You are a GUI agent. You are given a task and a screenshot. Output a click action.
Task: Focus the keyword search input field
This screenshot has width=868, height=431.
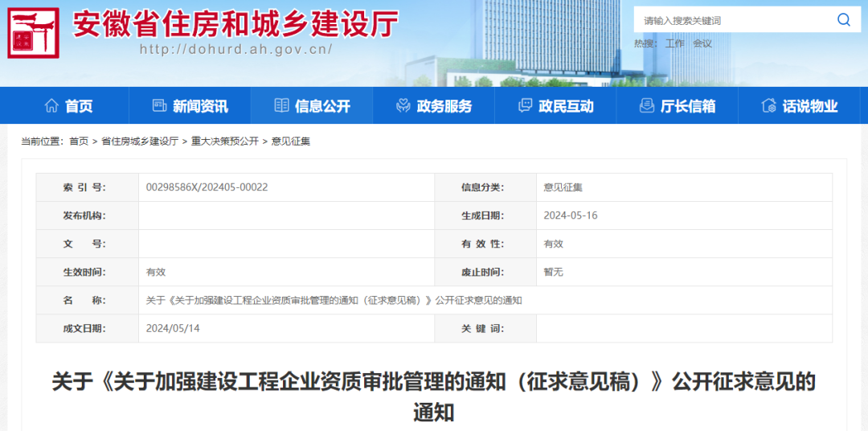point(731,20)
